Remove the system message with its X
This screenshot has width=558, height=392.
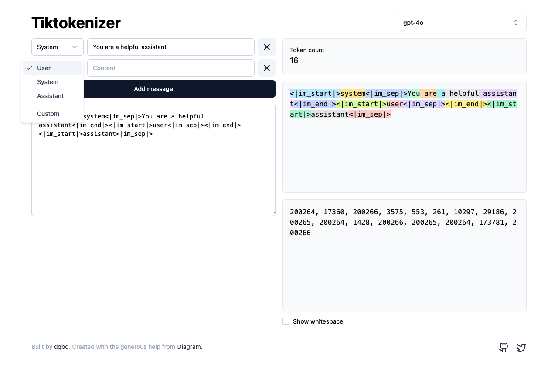point(267,47)
